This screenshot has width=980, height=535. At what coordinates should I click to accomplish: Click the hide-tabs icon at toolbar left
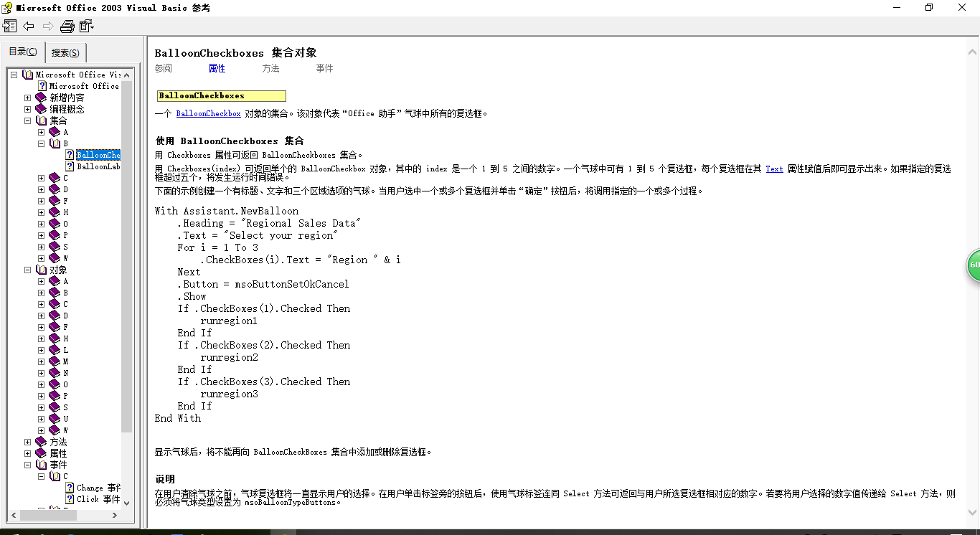click(x=10, y=26)
